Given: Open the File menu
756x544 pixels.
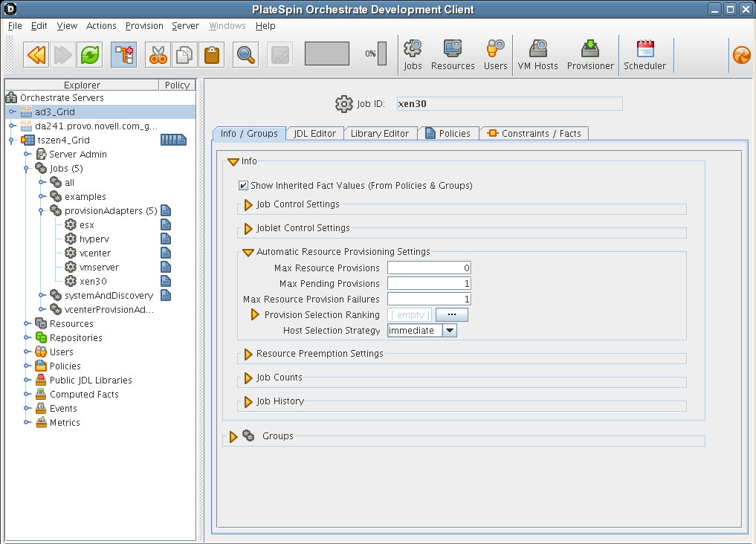Looking at the screenshot, I should [15, 26].
